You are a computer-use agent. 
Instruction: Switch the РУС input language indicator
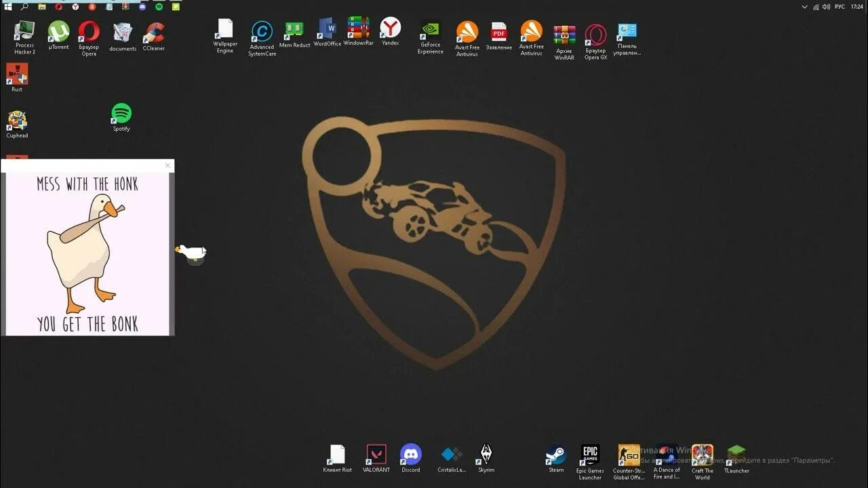click(x=840, y=7)
